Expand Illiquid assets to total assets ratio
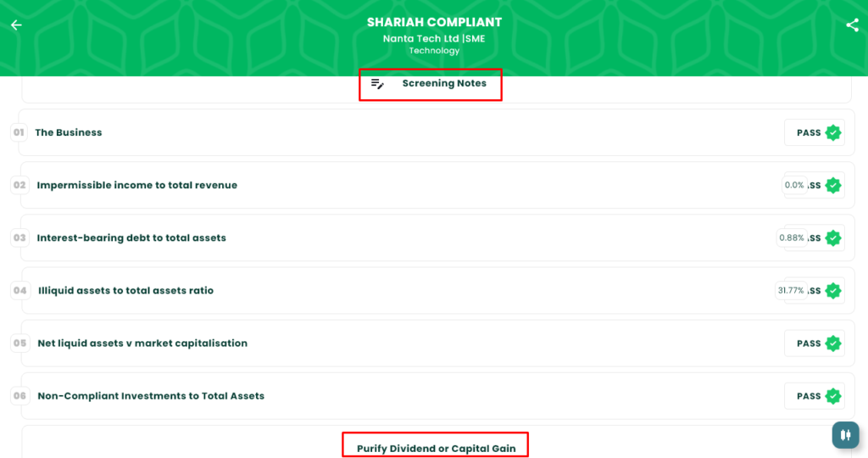The height and width of the screenshot is (458, 868). (125, 291)
